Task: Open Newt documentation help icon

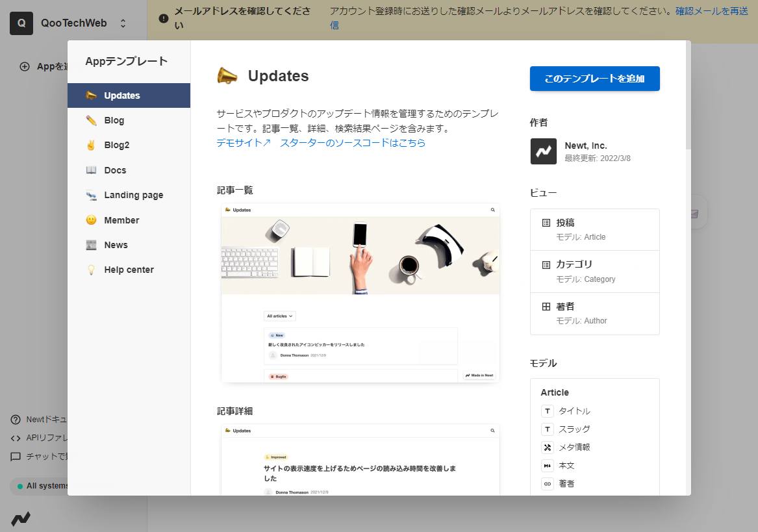Action: pyautogui.click(x=16, y=420)
